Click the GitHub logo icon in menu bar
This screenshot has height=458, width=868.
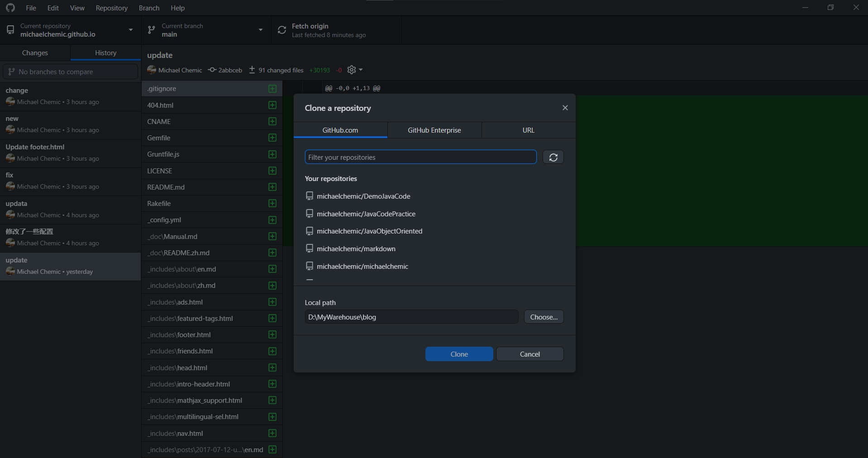pyautogui.click(x=10, y=8)
